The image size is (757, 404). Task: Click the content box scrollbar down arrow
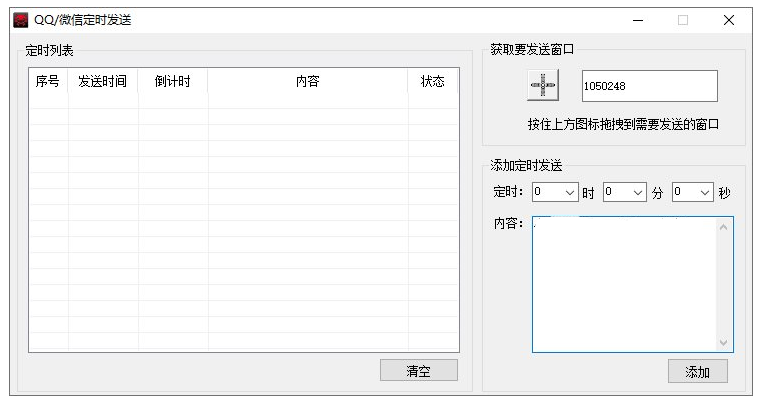724,343
